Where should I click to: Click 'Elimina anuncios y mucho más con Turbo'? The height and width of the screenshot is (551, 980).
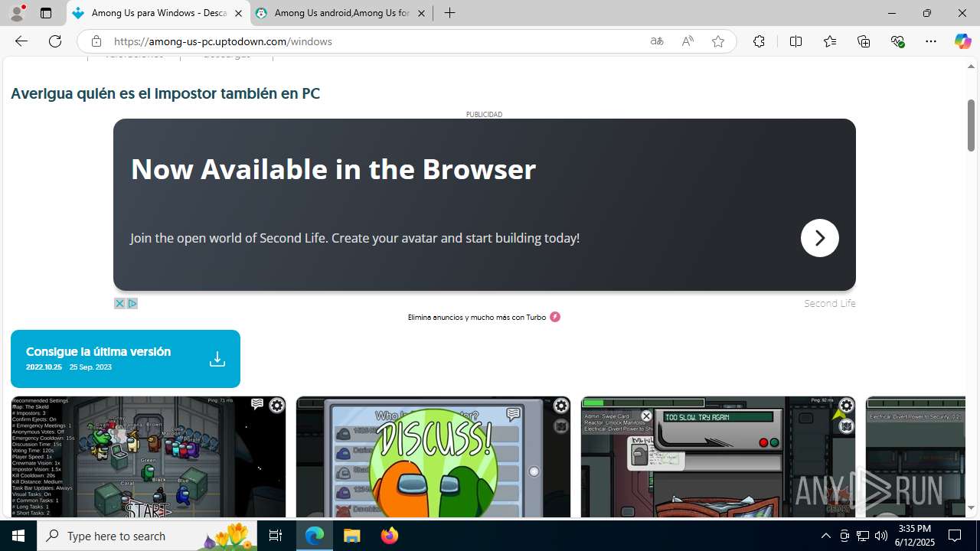tap(477, 317)
